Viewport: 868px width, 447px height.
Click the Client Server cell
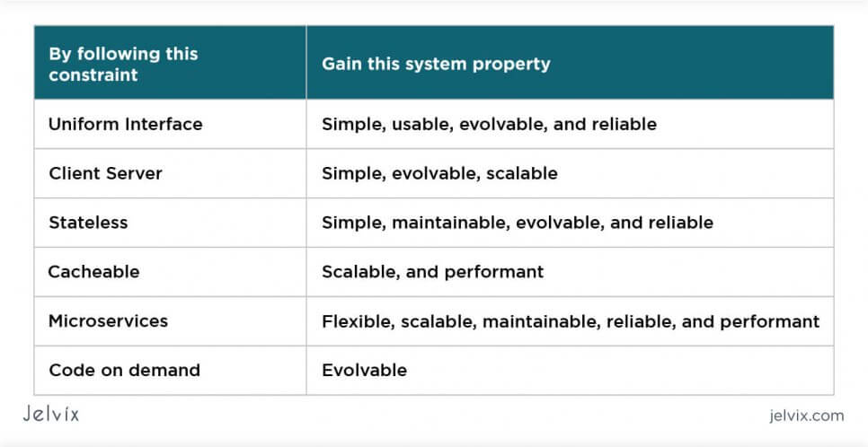coord(170,173)
